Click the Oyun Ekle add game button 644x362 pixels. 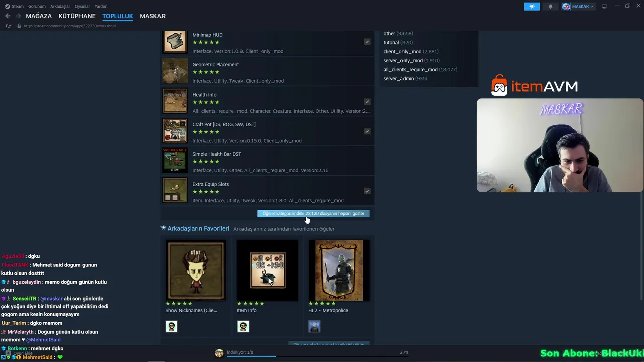pos(19,353)
